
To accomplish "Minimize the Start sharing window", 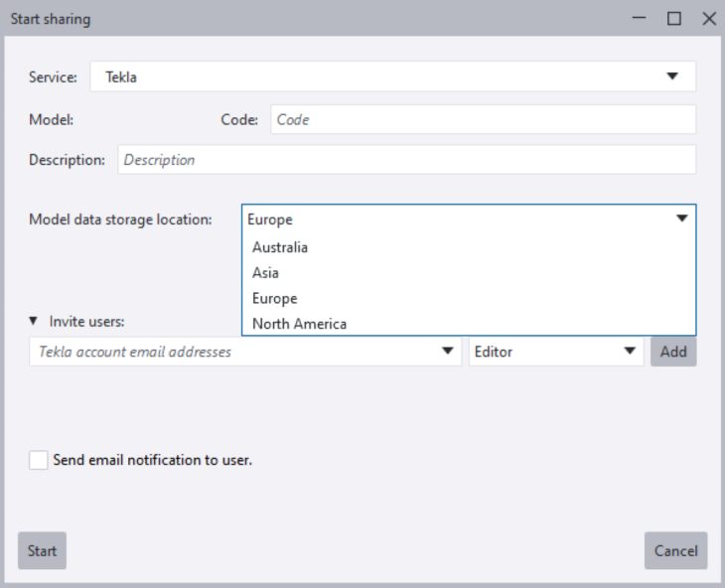I will [639, 19].
